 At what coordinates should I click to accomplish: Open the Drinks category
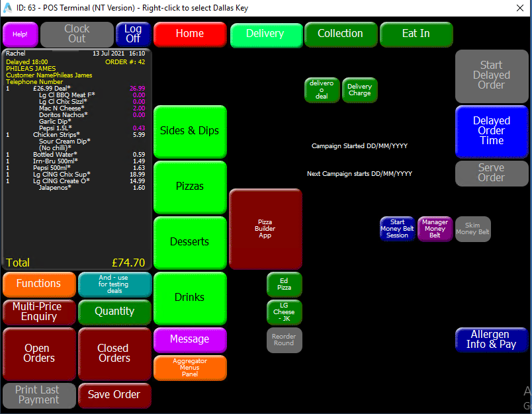coord(189,298)
